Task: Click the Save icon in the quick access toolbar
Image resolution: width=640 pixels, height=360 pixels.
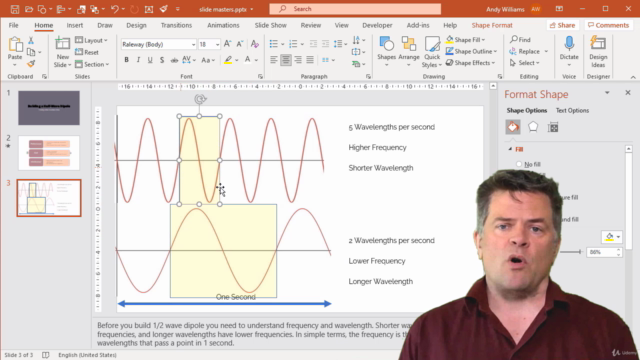Action: (15, 9)
